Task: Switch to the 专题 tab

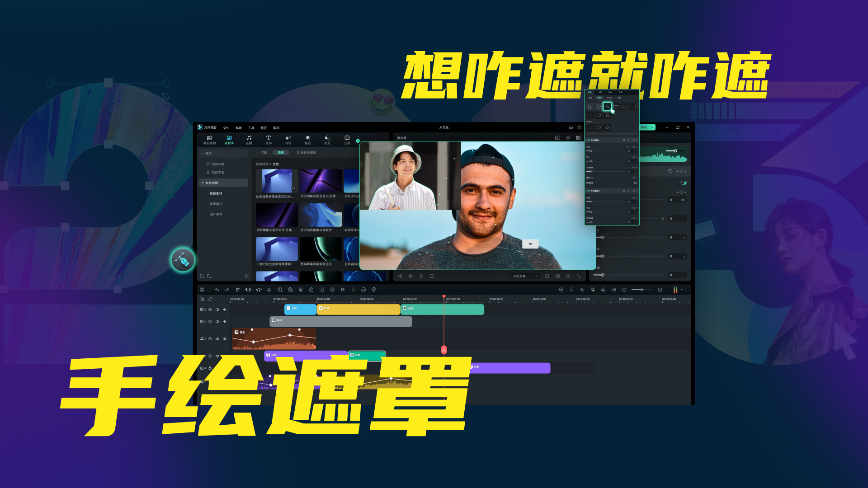Action: tap(264, 153)
